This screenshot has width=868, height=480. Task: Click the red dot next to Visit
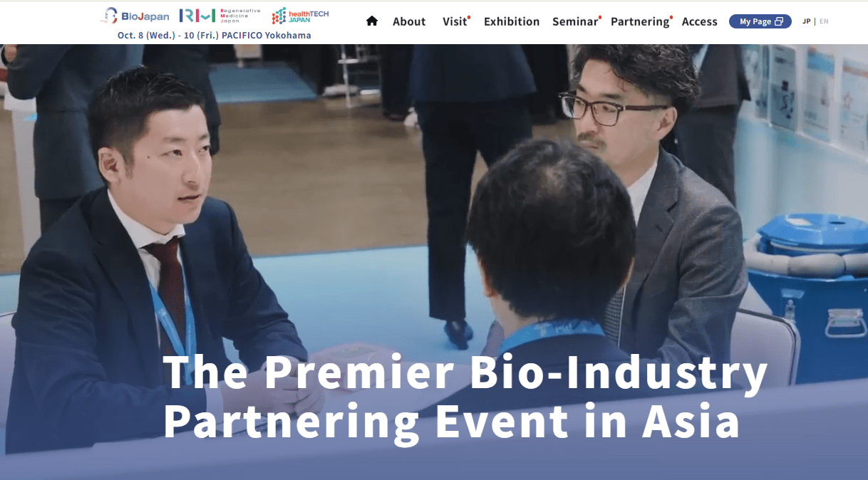point(469,17)
